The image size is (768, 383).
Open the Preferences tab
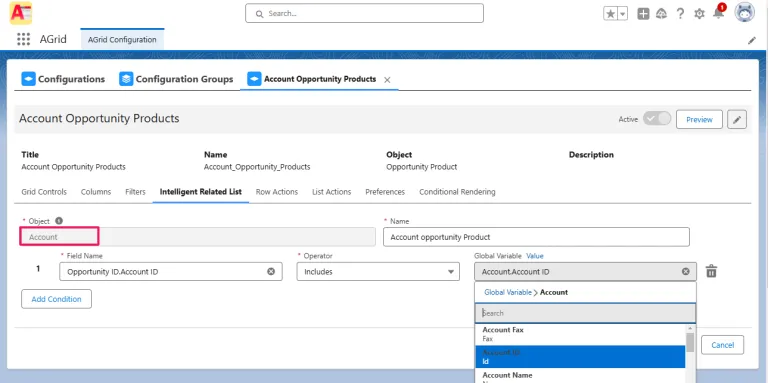pos(385,192)
